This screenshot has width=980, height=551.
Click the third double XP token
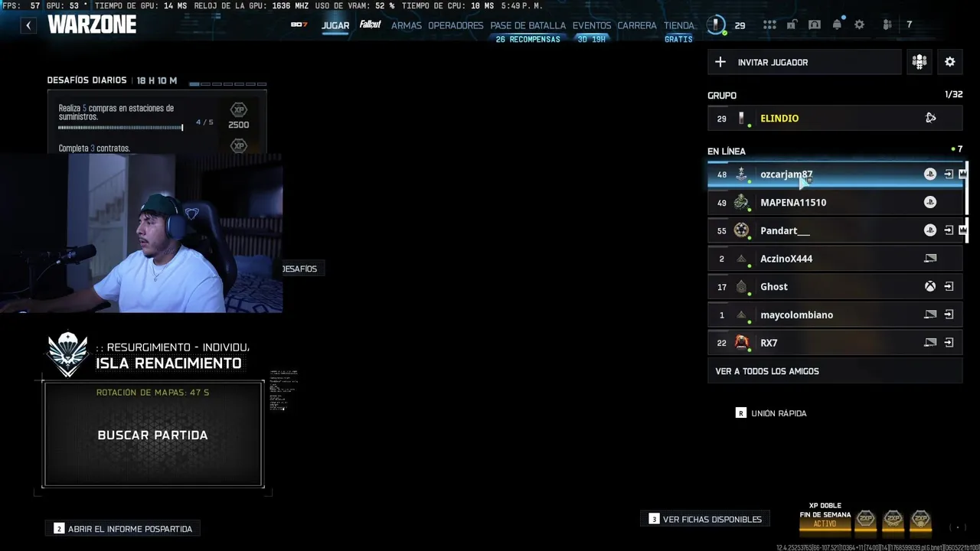tap(920, 520)
